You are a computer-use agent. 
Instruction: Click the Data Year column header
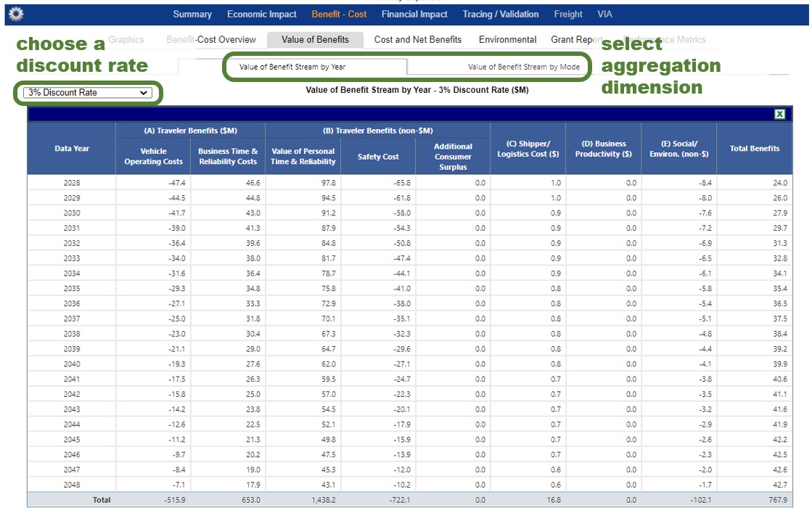coord(72,149)
